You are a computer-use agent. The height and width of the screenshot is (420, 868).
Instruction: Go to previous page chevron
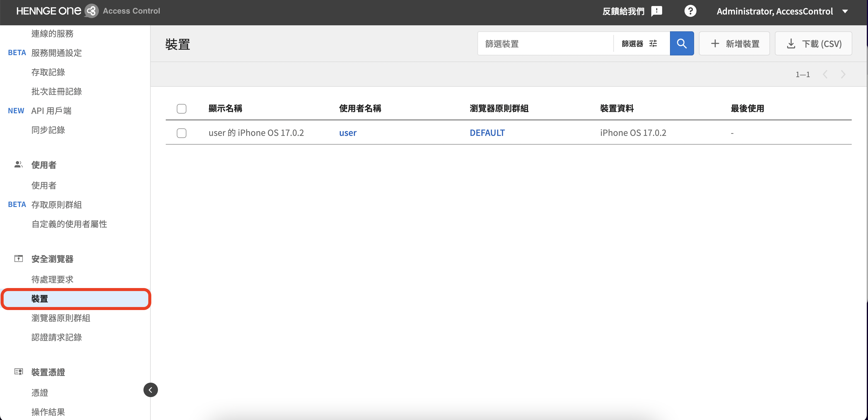825,74
